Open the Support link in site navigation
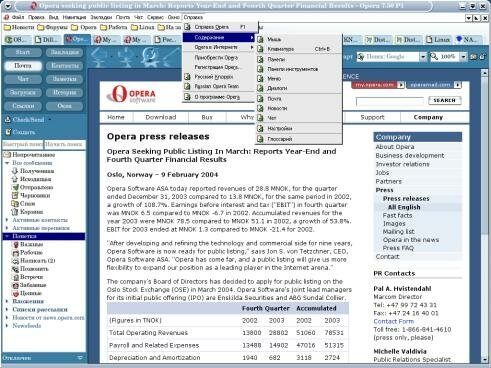The height and width of the screenshot is (368, 491). [x=372, y=117]
